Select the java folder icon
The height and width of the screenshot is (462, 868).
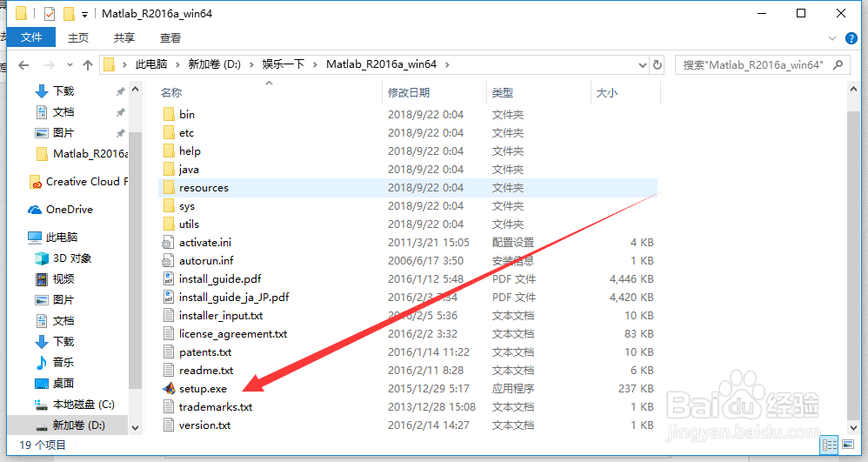tap(169, 170)
